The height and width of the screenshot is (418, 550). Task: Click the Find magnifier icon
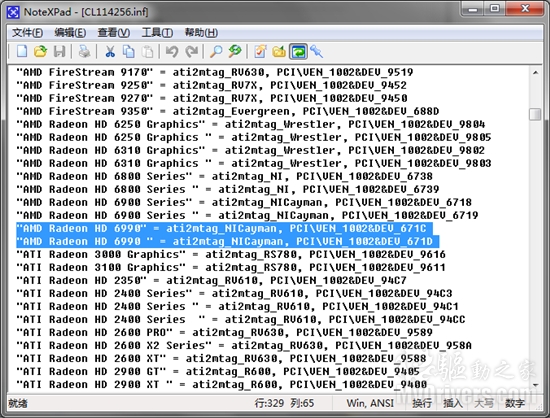[216, 52]
